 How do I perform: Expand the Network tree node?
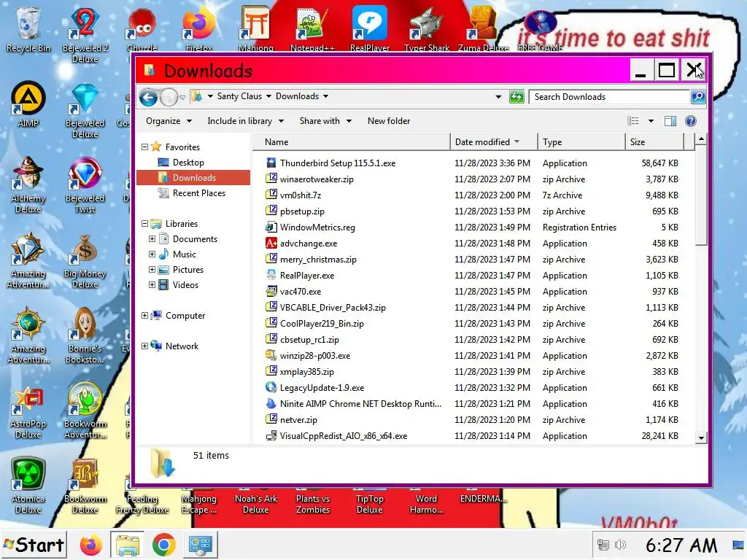click(x=144, y=346)
